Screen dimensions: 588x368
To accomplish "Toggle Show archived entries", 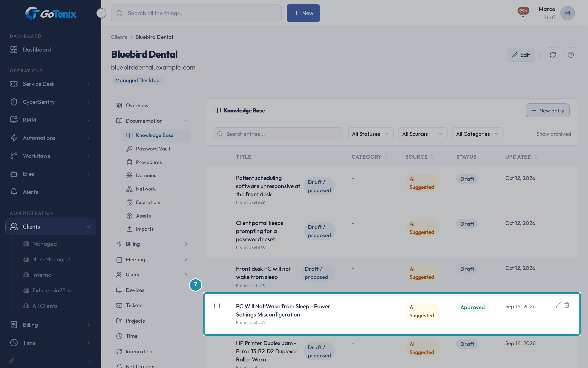I will [553, 134].
